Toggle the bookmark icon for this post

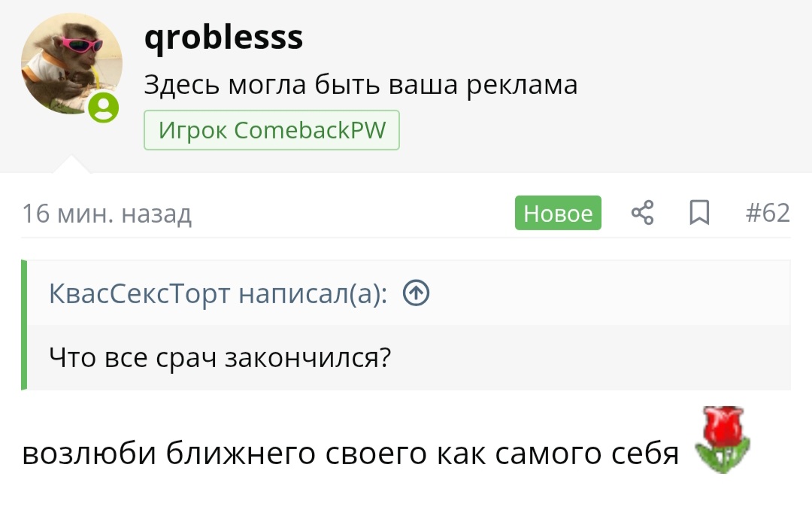(699, 214)
